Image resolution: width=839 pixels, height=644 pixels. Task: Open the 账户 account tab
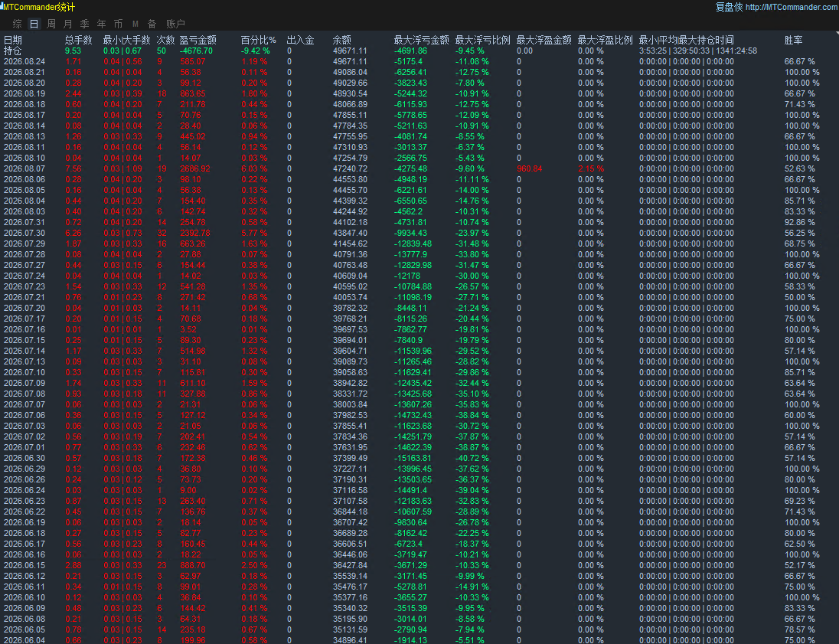pos(175,24)
